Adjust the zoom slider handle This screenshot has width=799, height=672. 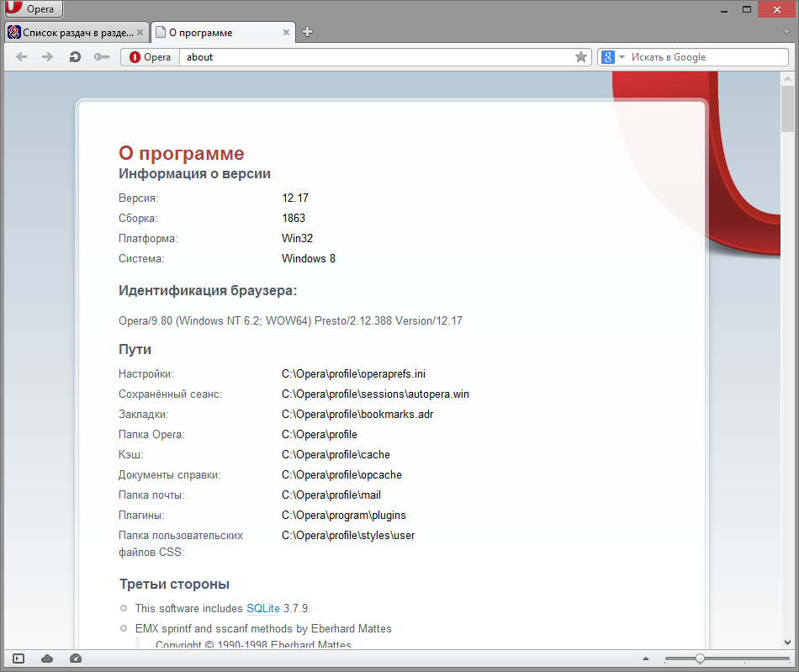(x=700, y=659)
